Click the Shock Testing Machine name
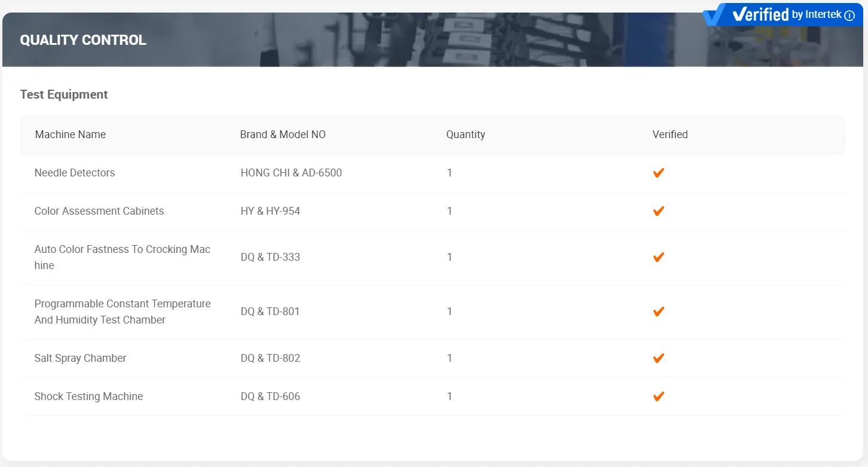 click(x=89, y=396)
